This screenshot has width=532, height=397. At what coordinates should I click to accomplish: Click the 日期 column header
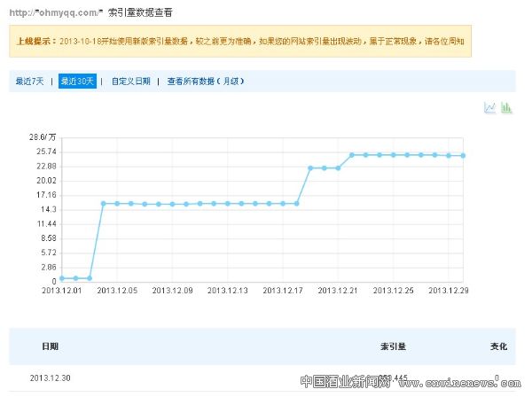tap(50, 346)
